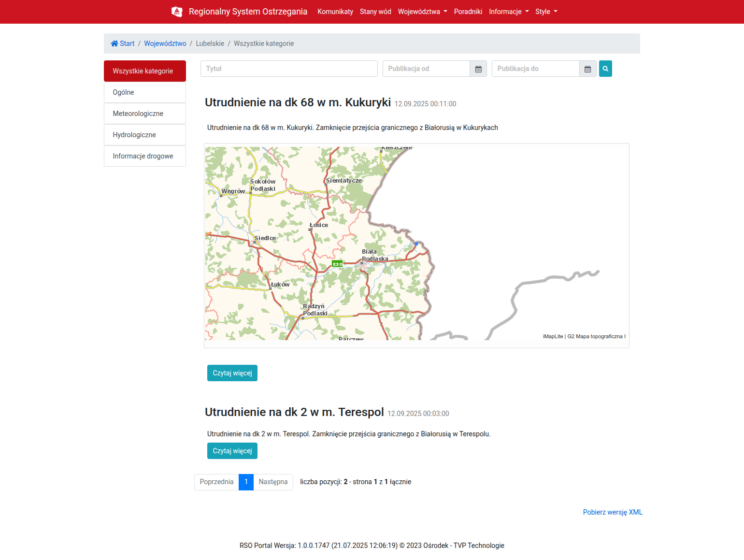Open calendar picker for Publikacja do
Image resolution: width=744 pixels, height=560 pixels.
[x=587, y=69]
